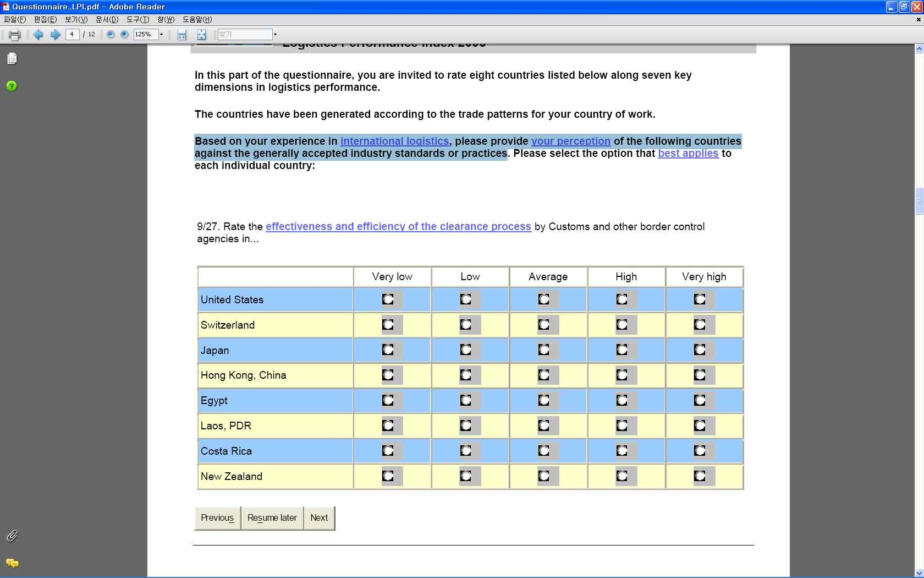Open the Attachments paperclip panel
This screenshot has width=924, height=578.
[12, 536]
